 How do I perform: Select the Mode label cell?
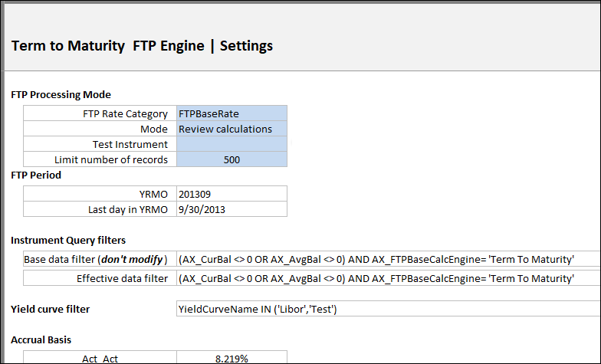pyautogui.click(x=100, y=129)
